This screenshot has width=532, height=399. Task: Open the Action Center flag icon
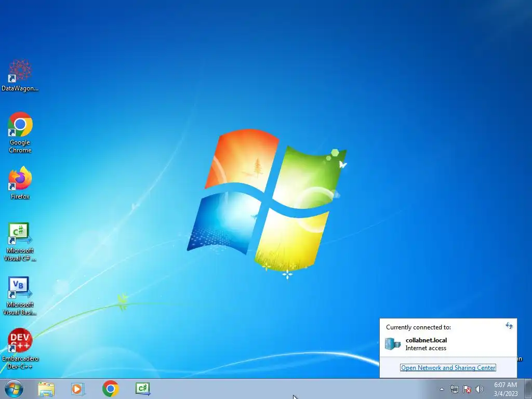467,389
